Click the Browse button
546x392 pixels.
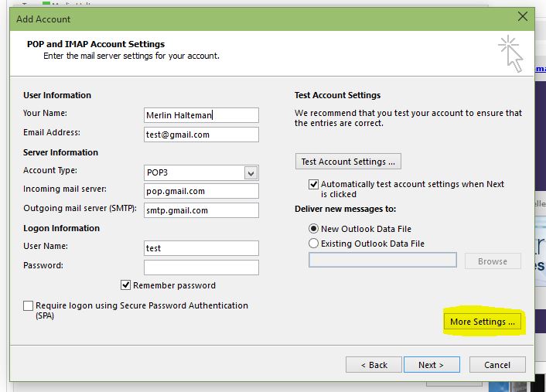tap(493, 261)
